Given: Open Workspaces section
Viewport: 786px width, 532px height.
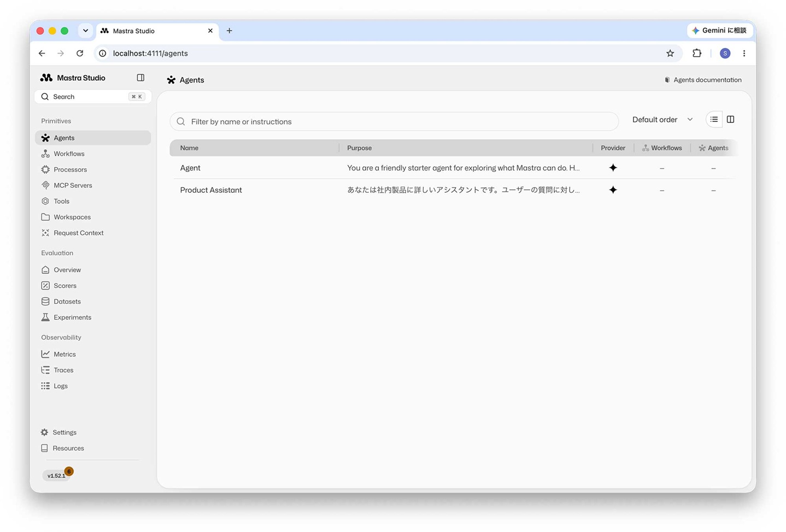Looking at the screenshot, I should (93, 217).
